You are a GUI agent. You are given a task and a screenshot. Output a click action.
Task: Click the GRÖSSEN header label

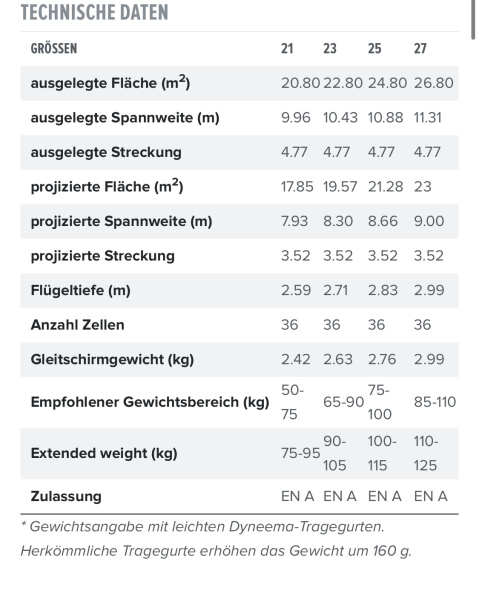tap(54, 49)
